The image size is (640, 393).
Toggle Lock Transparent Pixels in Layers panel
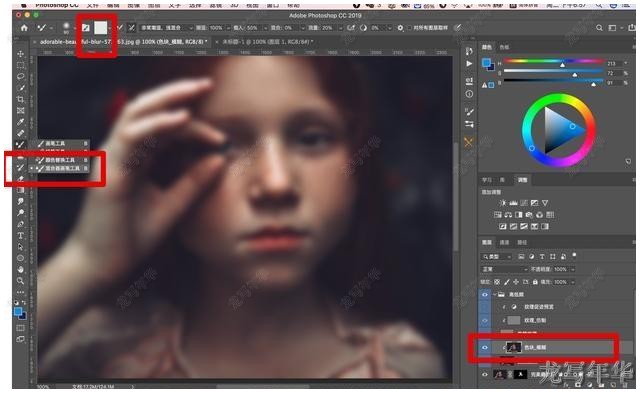(x=497, y=282)
